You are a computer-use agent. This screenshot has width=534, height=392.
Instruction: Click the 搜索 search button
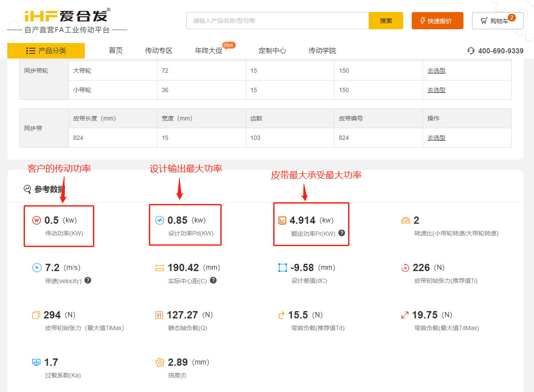(x=386, y=20)
